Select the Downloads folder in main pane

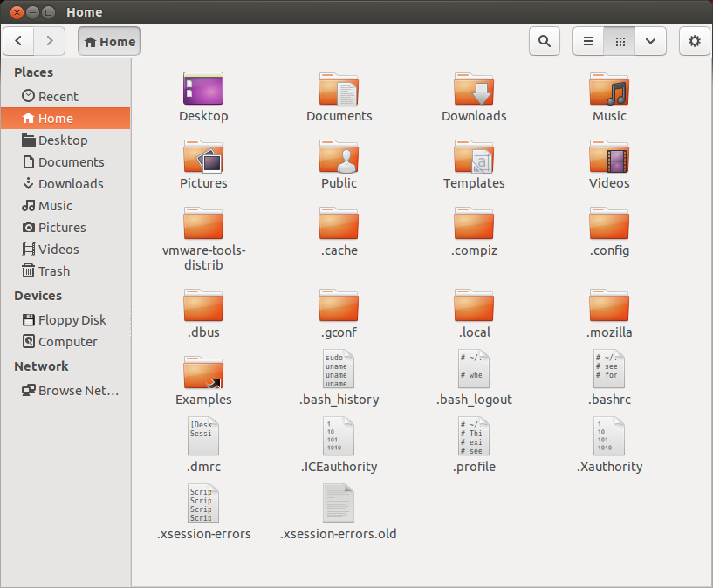(474, 90)
